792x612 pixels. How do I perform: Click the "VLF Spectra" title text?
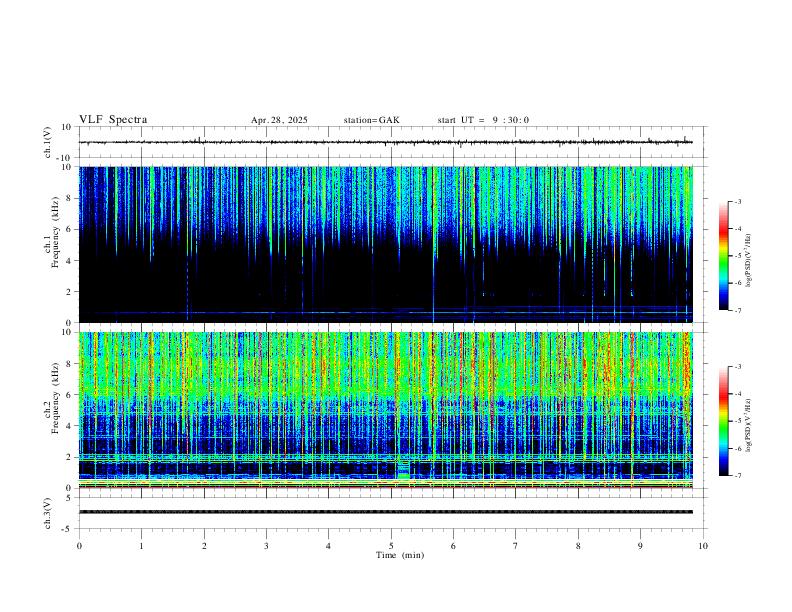click(x=113, y=120)
